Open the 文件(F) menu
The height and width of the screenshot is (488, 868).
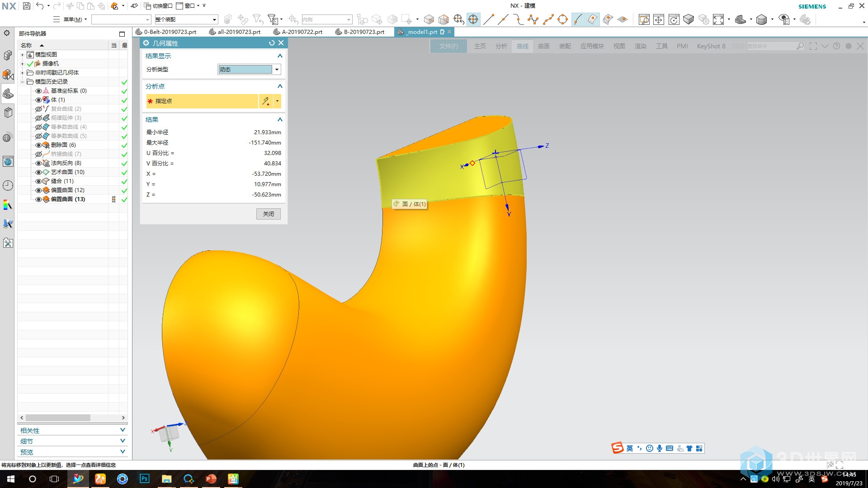click(448, 46)
